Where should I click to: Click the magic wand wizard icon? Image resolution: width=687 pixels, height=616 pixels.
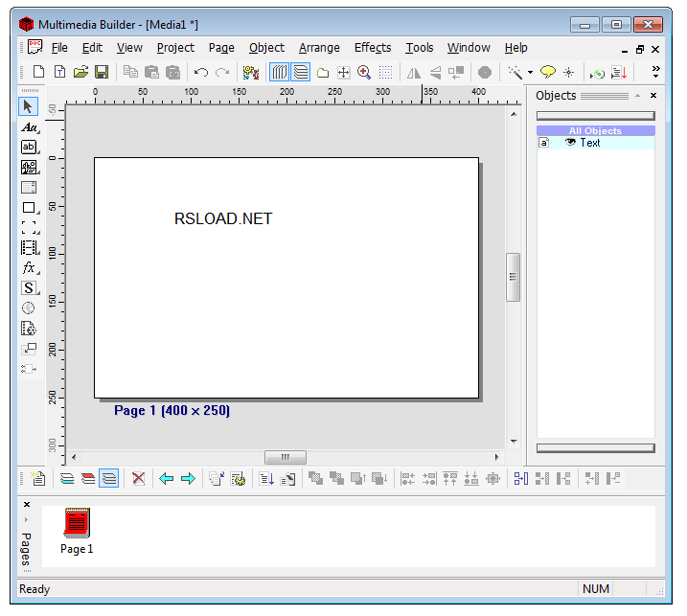click(x=515, y=72)
